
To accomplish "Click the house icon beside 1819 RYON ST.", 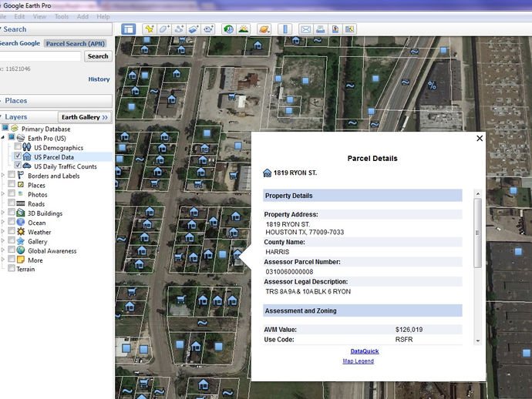I will [267, 173].
